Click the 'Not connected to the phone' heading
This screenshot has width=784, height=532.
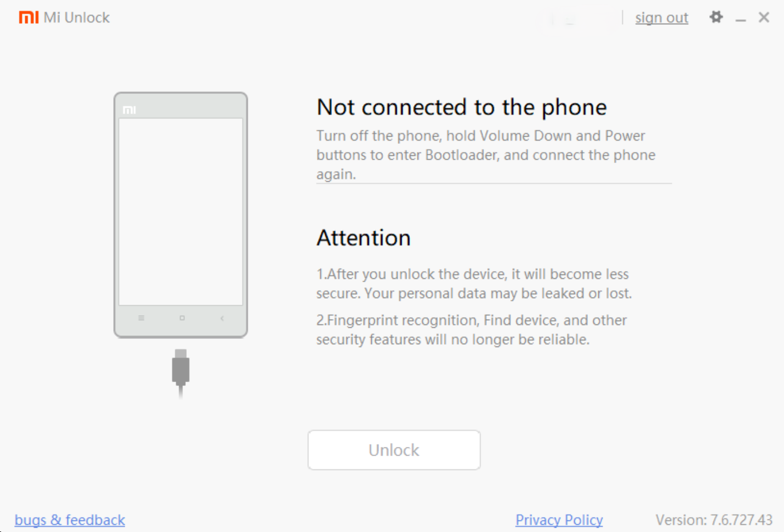(461, 107)
